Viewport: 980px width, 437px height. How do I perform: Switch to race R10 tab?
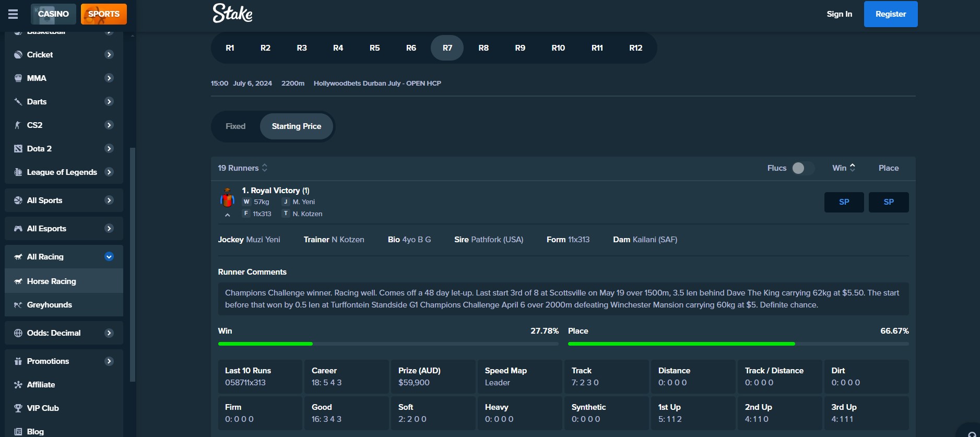pyautogui.click(x=558, y=48)
